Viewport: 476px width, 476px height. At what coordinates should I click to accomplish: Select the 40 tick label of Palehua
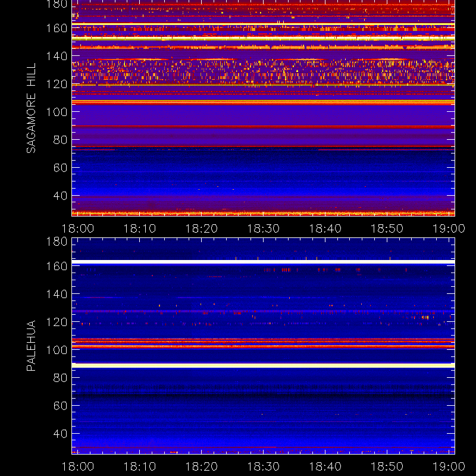[60, 434]
